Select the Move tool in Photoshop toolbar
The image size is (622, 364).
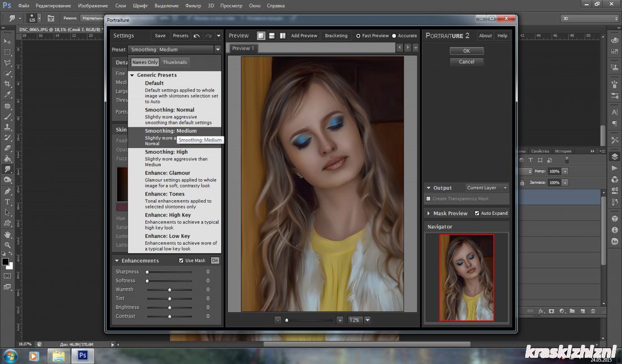[7, 41]
